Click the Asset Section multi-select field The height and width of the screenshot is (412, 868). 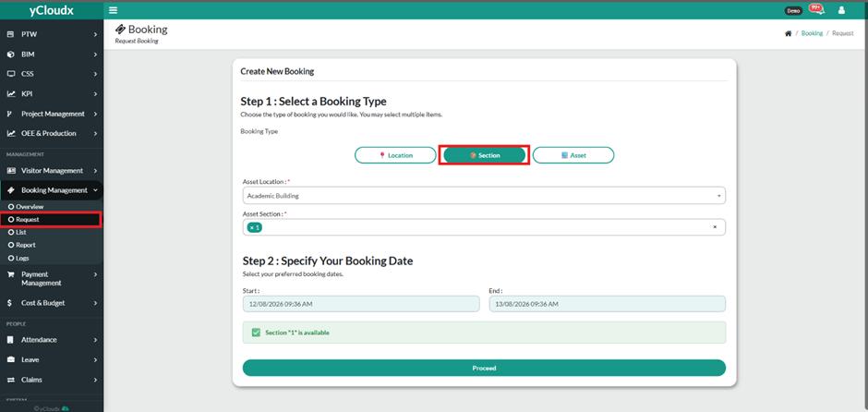point(484,227)
